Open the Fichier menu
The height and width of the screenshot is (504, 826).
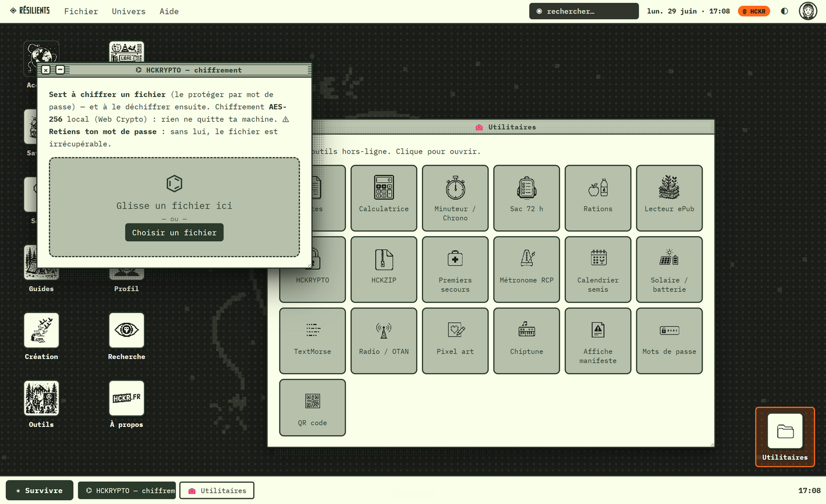coord(81,11)
